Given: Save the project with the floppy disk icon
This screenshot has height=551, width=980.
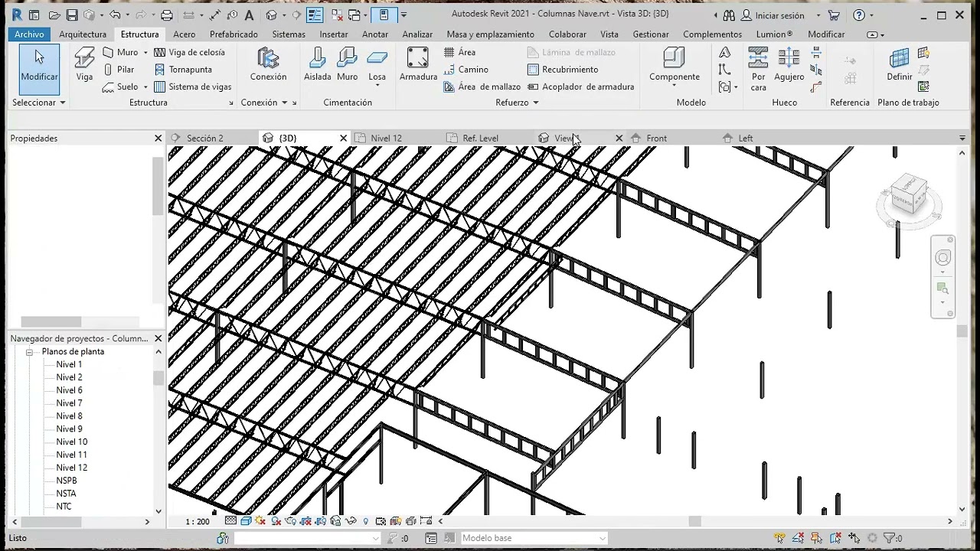Looking at the screenshot, I should coord(71,15).
